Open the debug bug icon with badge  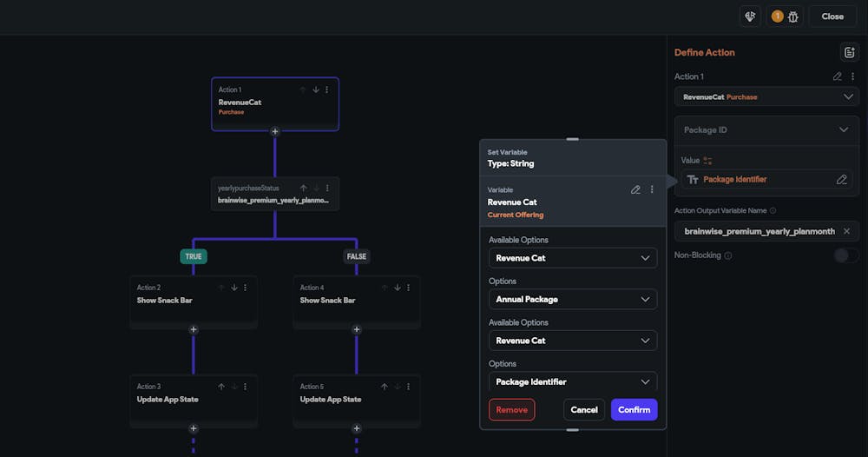[785, 17]
